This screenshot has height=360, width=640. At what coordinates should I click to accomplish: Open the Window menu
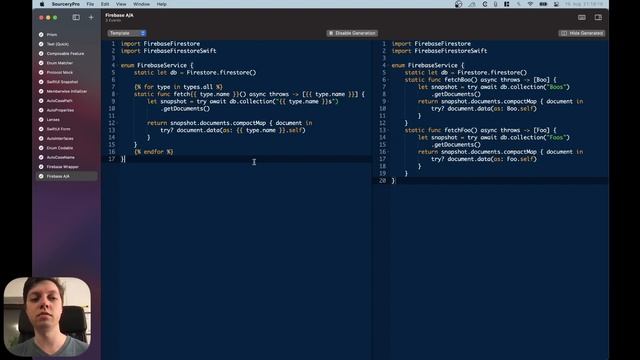point(141,4)
